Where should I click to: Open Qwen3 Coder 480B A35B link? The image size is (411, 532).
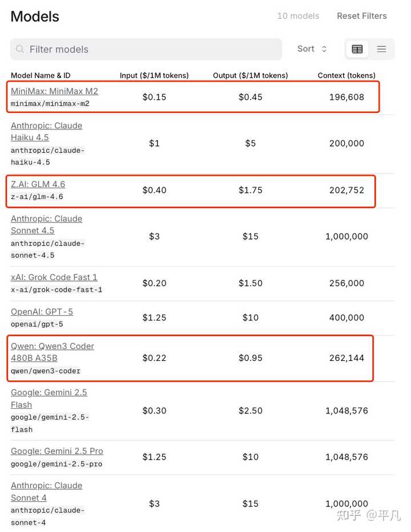(x=52, y=352)
